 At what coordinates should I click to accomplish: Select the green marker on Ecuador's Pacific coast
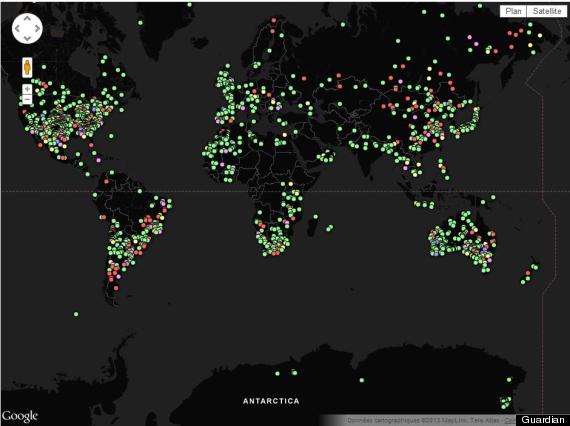[95, 195]
